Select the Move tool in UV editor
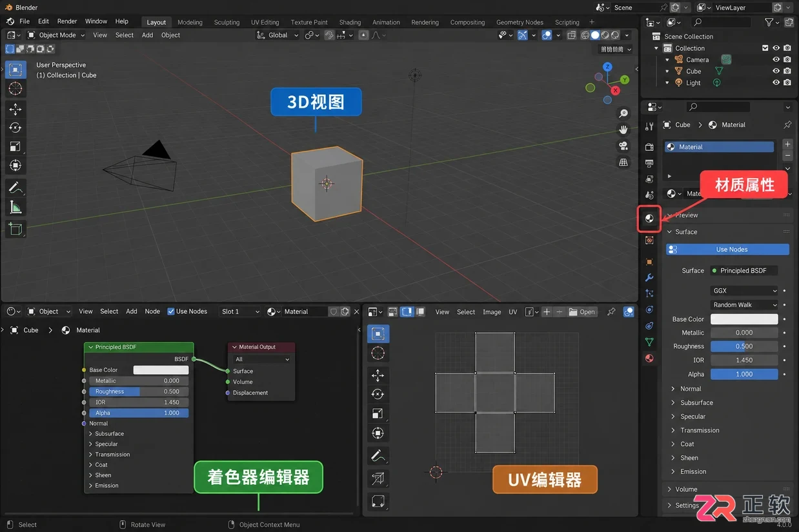Viewport: 799px width, 532px height. tap(378, 375)
